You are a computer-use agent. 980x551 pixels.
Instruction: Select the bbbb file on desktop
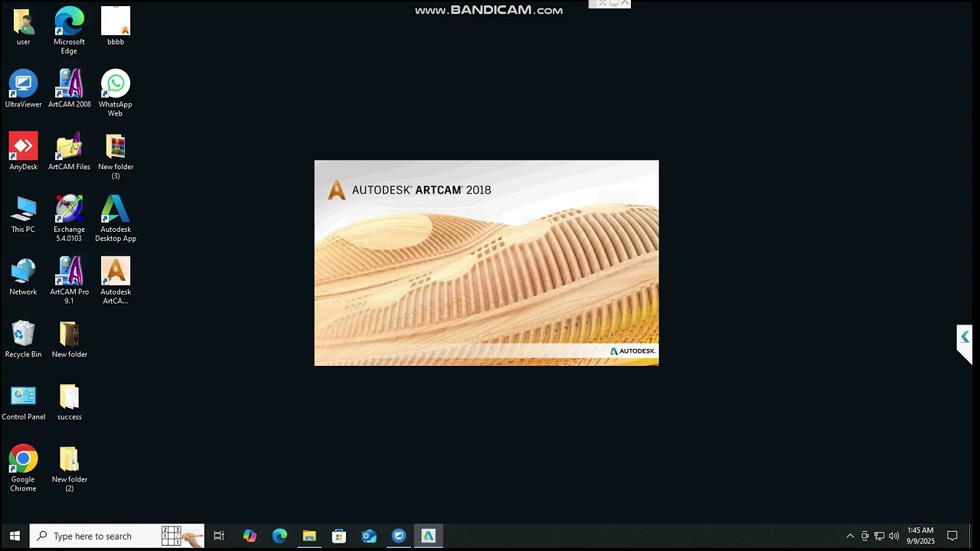click(x=116, y=26)
